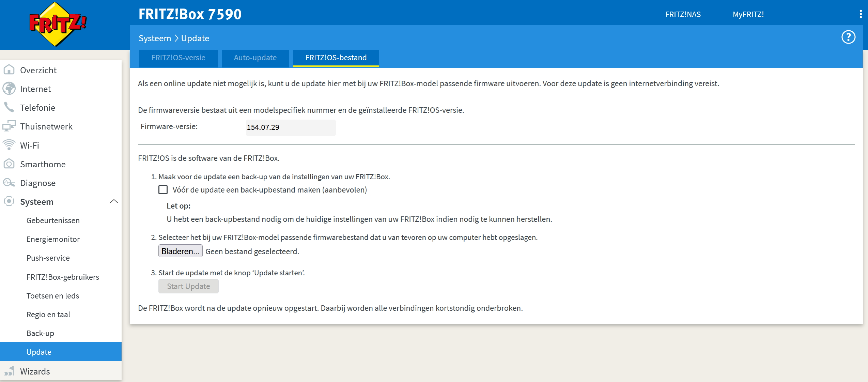The height and width of the screenshot is (382, 868).
Task: Switch to the FRITZ!OS-versie tab
Action: click(178, 58)
